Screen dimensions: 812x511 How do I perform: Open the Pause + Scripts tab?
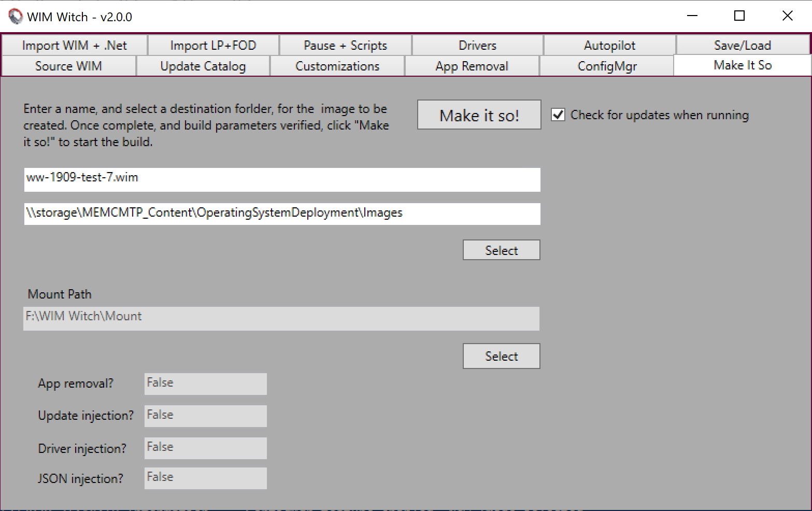tap(346, 46)
